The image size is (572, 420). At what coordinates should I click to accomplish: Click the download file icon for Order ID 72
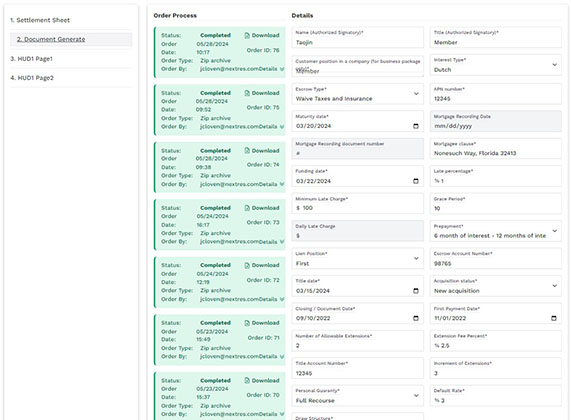247,265
